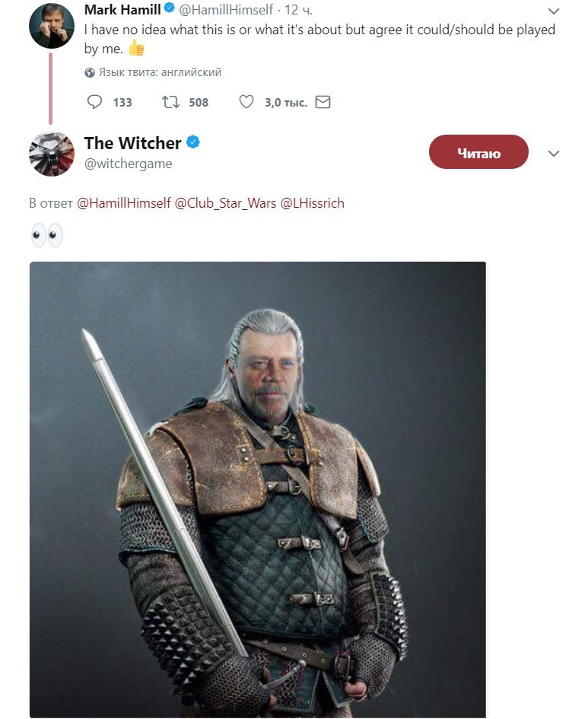Click the @witchergame handle
588x719 pixels.
coord(128,164)
